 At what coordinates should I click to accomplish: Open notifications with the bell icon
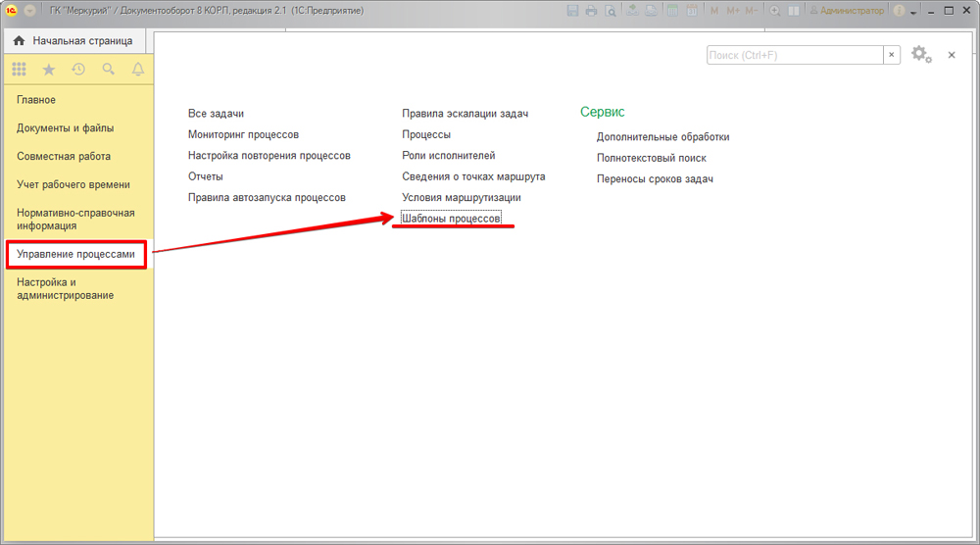(x=138, y=70)
